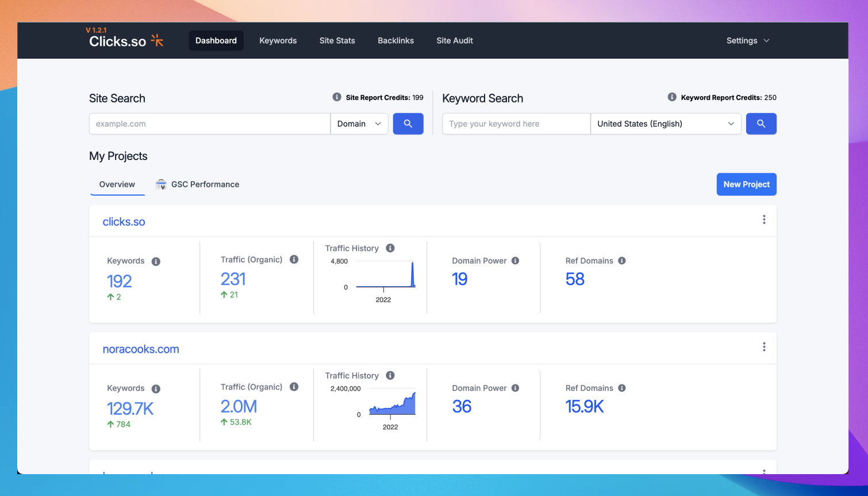Click noracooks.com Keywords info icon
868x496 pixels.
pos(156,389)
